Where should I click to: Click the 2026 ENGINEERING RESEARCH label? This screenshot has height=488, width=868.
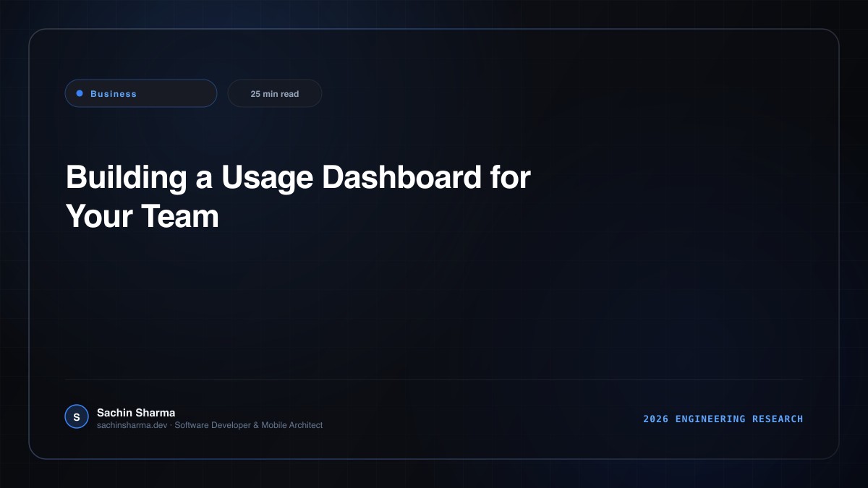click(723, 419)
